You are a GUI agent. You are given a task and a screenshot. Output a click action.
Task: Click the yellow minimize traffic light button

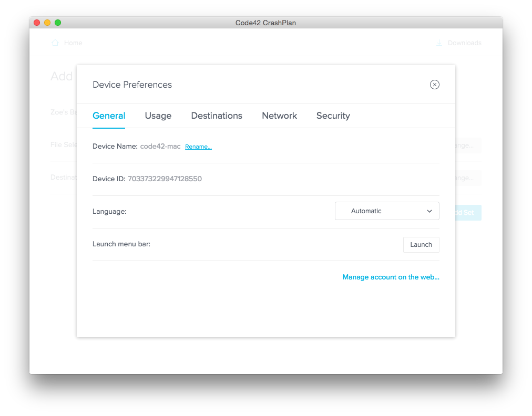tap(47, 23)
